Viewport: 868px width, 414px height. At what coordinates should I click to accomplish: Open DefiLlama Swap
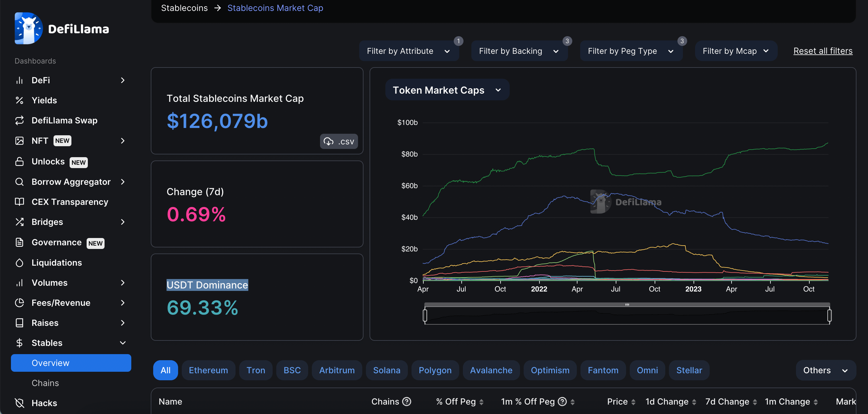pos(64,120)
